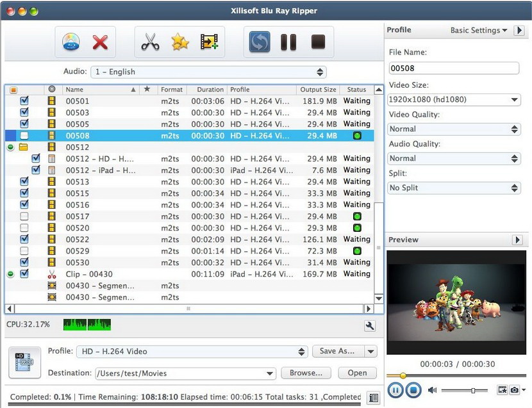This screenshot has height=408, width=532.
Task: Load a Blu-ray disc with the disc icon
Action: point(71,42)
